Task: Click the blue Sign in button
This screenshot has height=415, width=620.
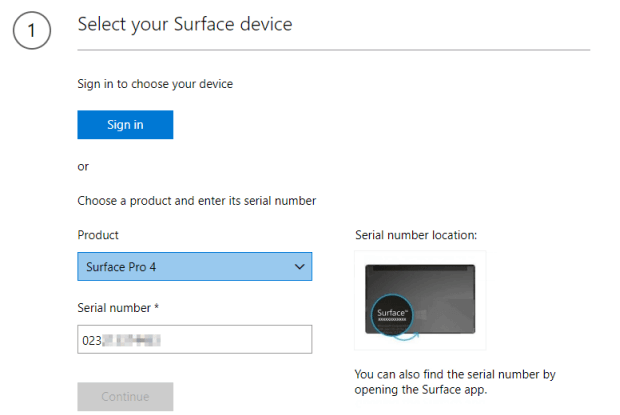Action: tap(125, 124)
